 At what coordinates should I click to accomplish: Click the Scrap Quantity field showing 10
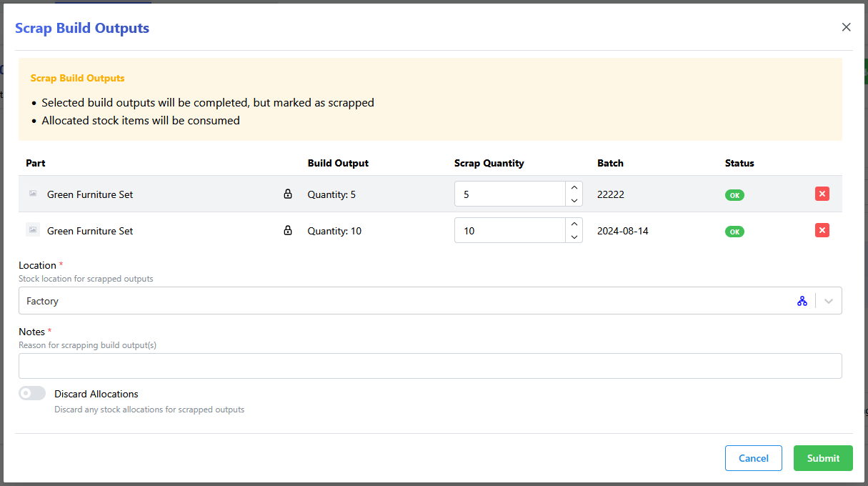click(x=510, y=230)
